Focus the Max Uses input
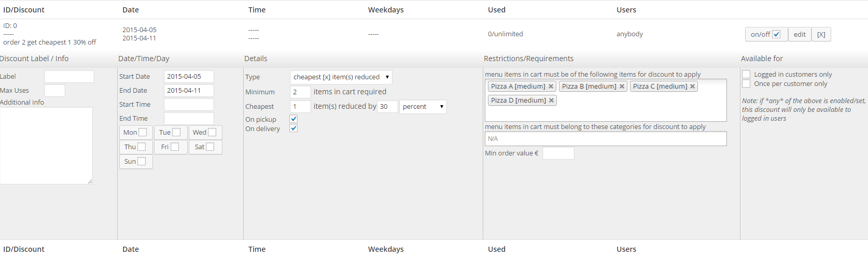868x257 pixels. click(54, 91)
